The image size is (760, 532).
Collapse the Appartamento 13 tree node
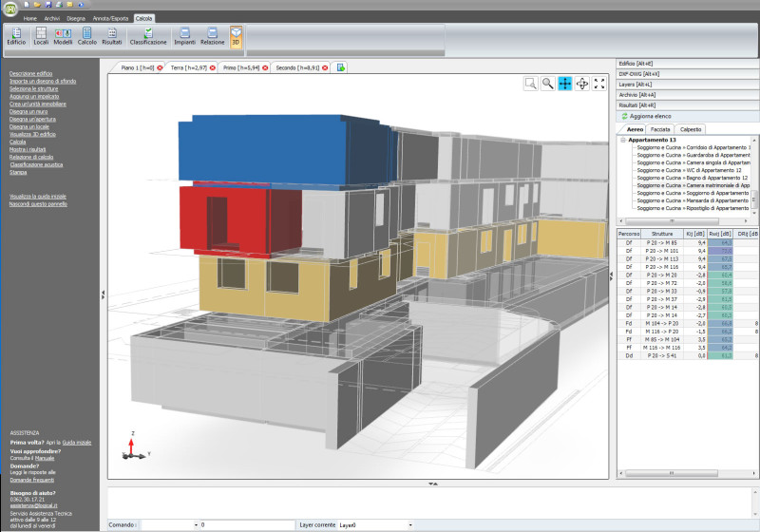click(623, 140)
